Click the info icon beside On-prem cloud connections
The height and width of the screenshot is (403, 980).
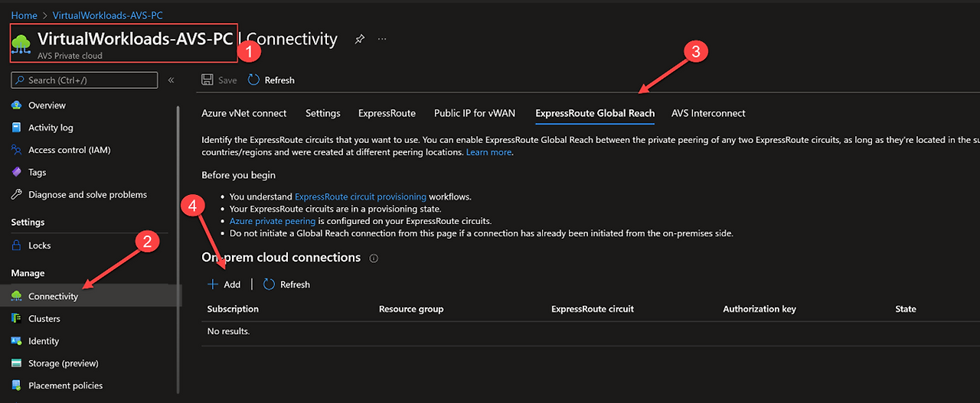tap(374, 258)
